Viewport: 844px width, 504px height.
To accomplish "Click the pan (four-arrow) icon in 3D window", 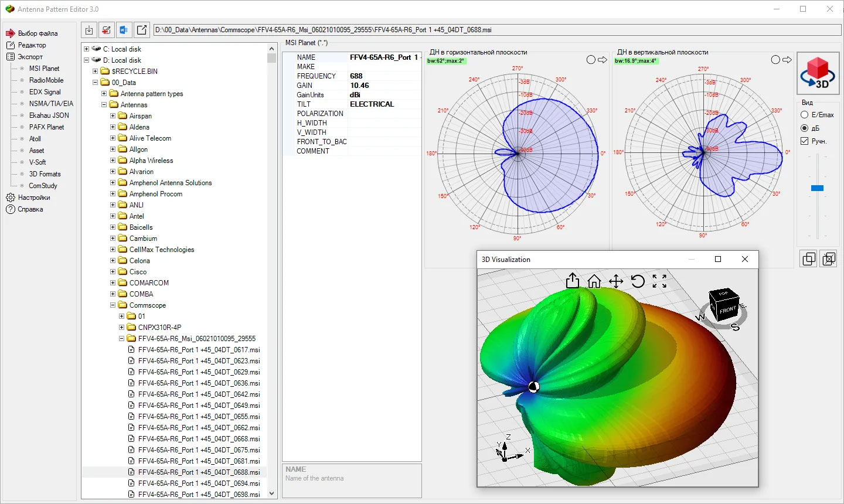I will click(x=616, y=282).
